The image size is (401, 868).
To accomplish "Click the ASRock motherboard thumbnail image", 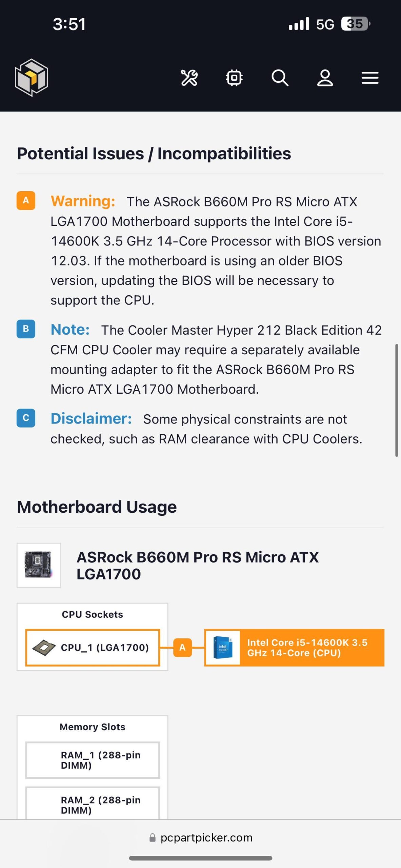I will point(39,565).
